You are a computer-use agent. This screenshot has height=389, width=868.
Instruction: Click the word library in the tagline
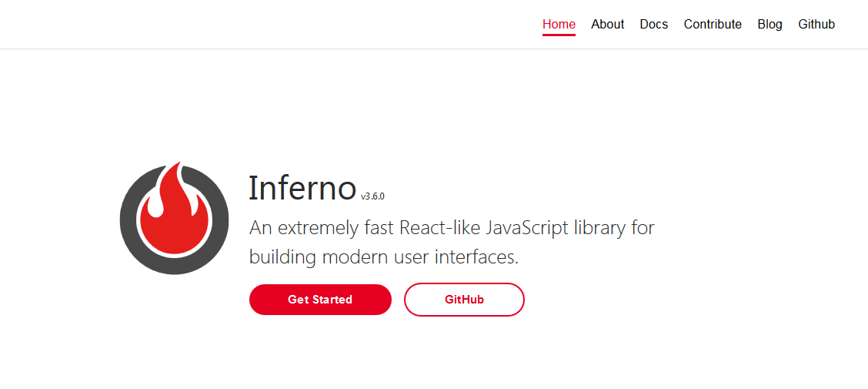(x=596, y=228)
